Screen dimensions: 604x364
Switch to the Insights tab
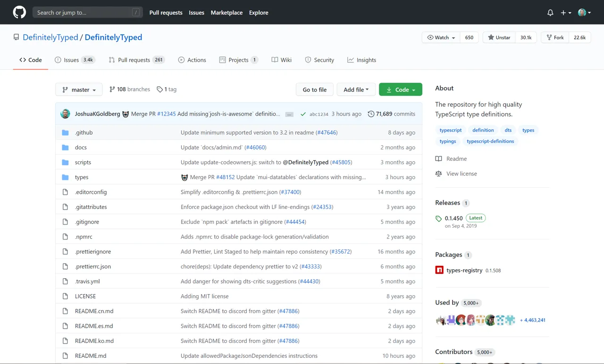pos(361,60)
